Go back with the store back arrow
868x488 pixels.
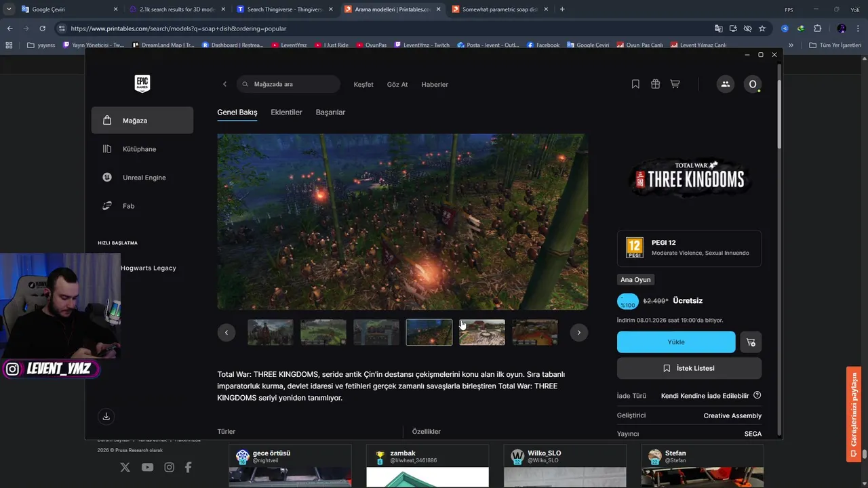pos(224,84)
